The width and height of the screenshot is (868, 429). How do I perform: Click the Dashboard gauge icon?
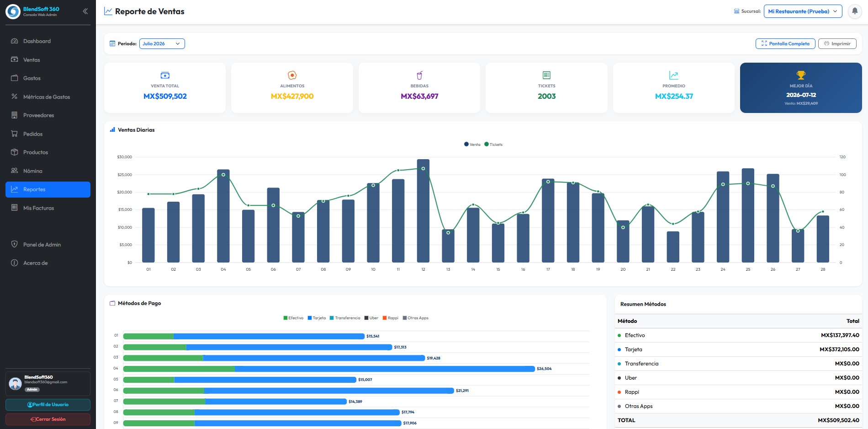[15, 41]
